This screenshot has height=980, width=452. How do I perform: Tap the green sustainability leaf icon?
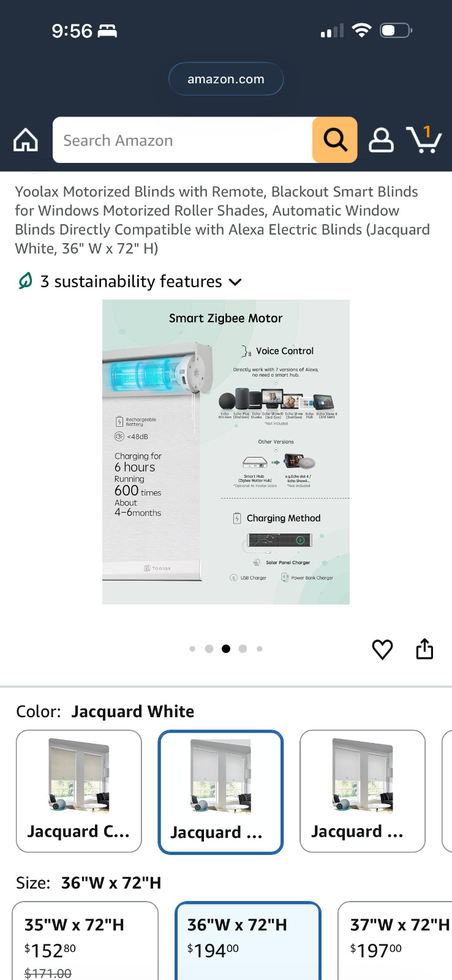(25, 281)
